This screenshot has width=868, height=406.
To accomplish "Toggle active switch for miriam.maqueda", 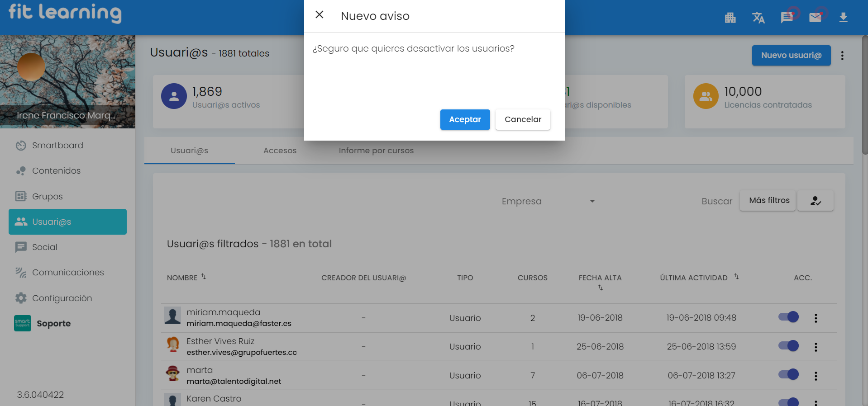I will (x=788, y=317).
